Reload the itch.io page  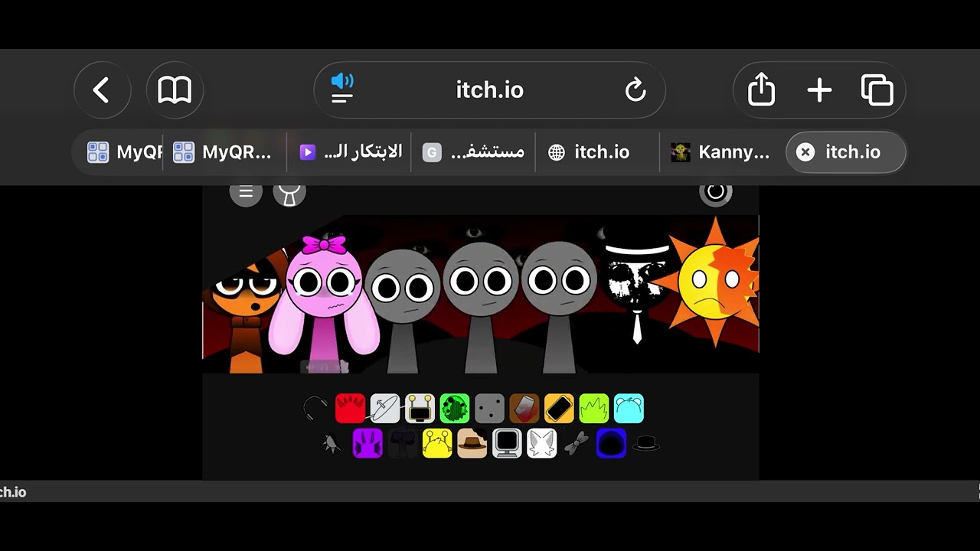click(x=635, y=90)
